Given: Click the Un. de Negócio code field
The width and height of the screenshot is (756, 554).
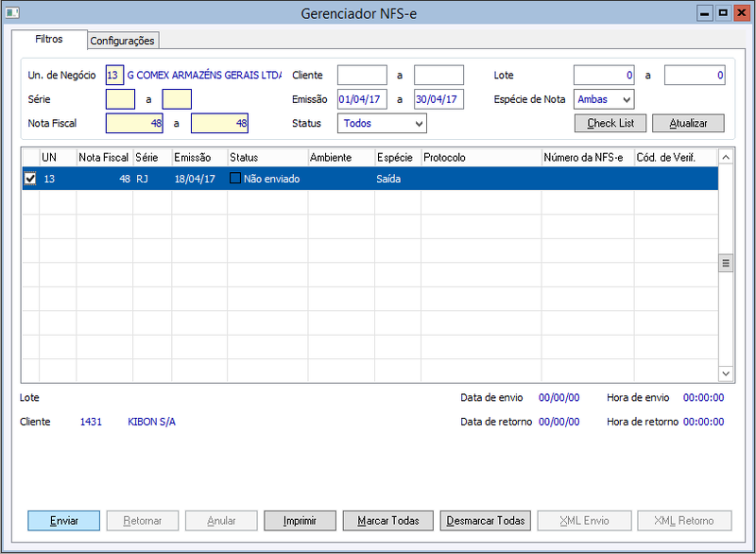Looking at the screenshot, I should [x=114, y=76].
